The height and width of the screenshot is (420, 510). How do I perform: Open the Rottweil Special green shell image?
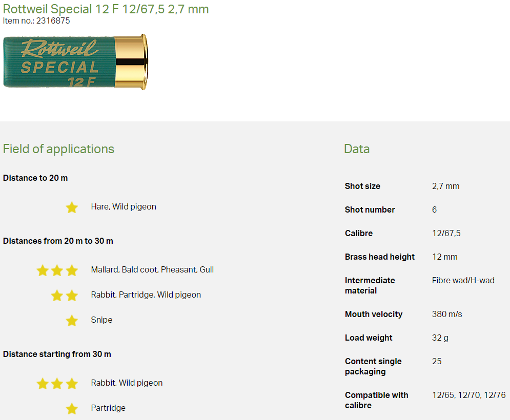59,62
